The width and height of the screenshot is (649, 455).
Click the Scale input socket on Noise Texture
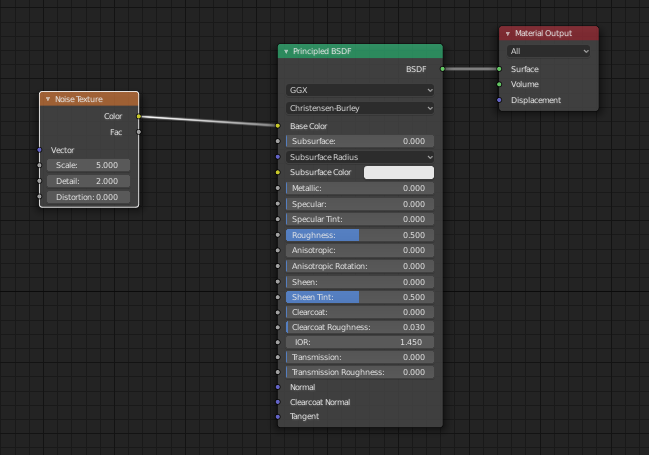pos(40,165)
